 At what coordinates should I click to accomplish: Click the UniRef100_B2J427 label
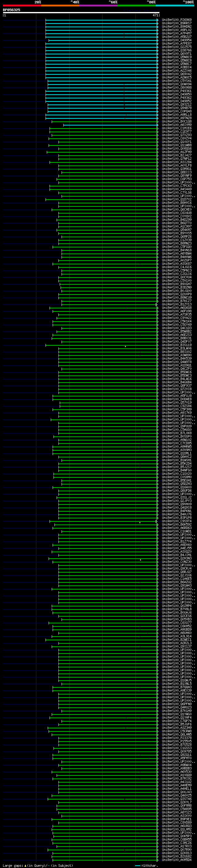pyautogui.click(x=176, y=155)
